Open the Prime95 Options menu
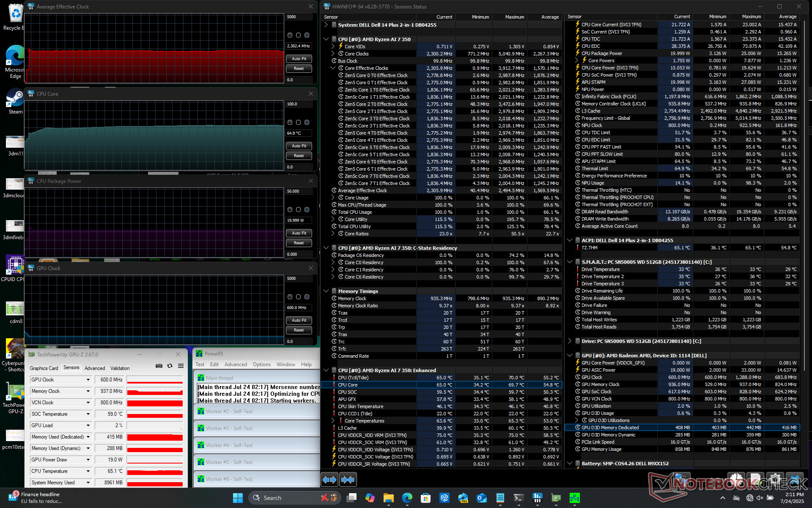The height and width of the screenshot is (508, 812). pos(261,364)
